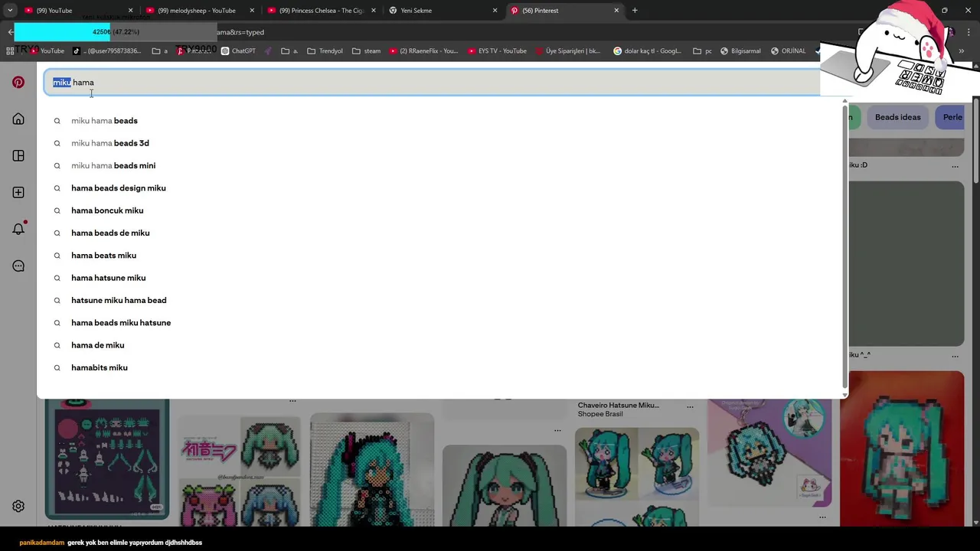Click the page vertical scrollbar

point(975,139)
